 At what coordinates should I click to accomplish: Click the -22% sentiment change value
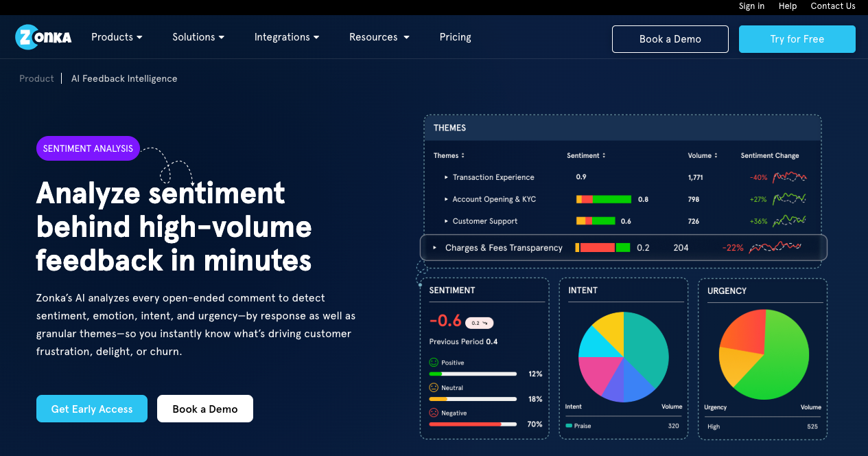733,247
